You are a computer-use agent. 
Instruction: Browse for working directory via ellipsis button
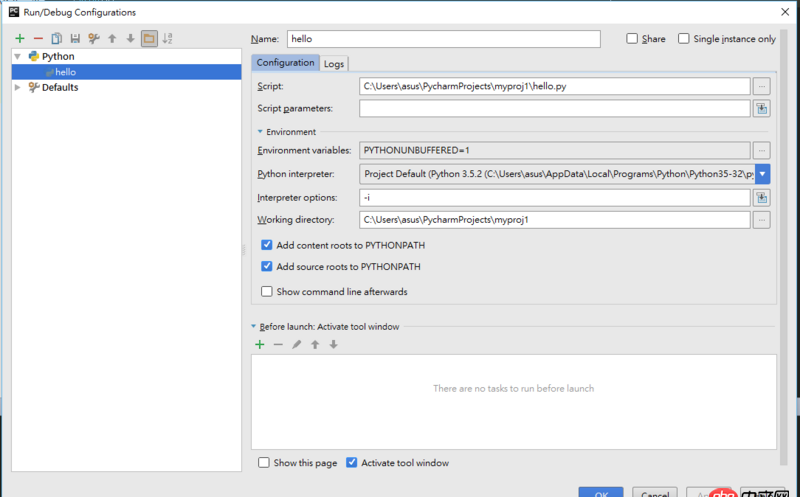coord(761,220)
